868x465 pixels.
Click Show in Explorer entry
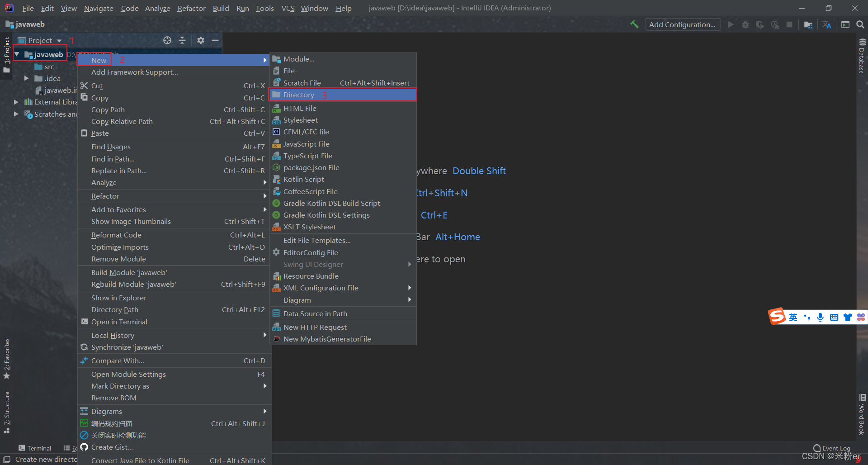click(175, 298)
